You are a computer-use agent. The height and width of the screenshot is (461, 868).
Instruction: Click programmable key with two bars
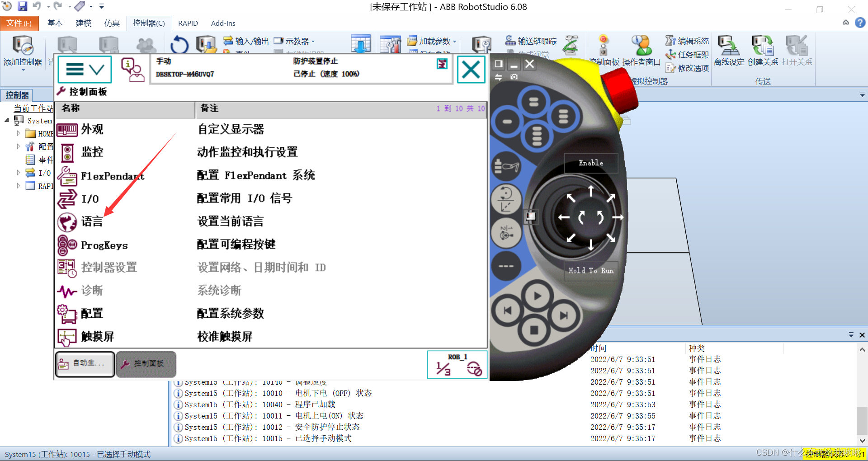[533, 102]
